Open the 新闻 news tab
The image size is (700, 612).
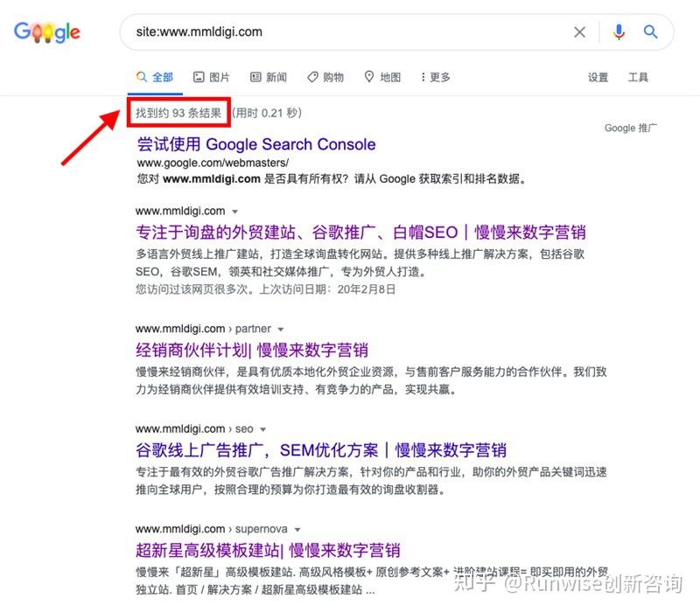[269, 77]
